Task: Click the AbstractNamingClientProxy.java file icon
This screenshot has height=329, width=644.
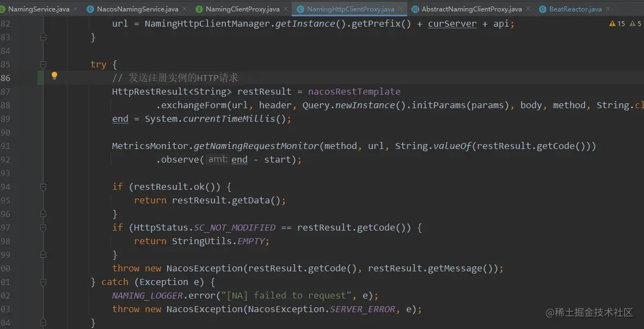Action: (416, 9)
